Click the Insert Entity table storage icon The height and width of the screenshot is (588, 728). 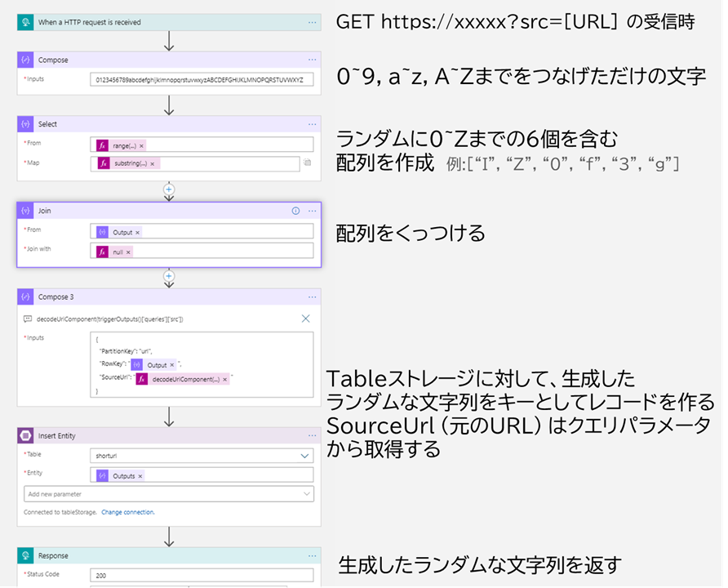25,435
